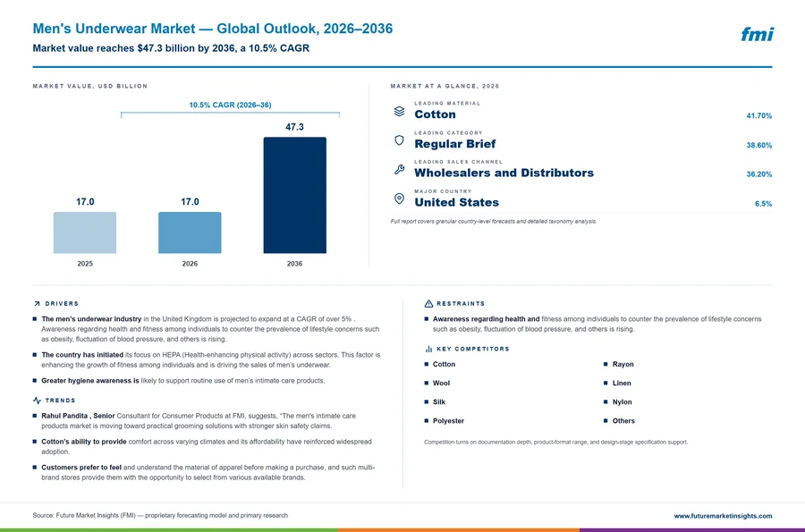The width and height of the screenshot is (805, 532).
Task: Click the DRIVERS section heading
Action: coord(62,304)
